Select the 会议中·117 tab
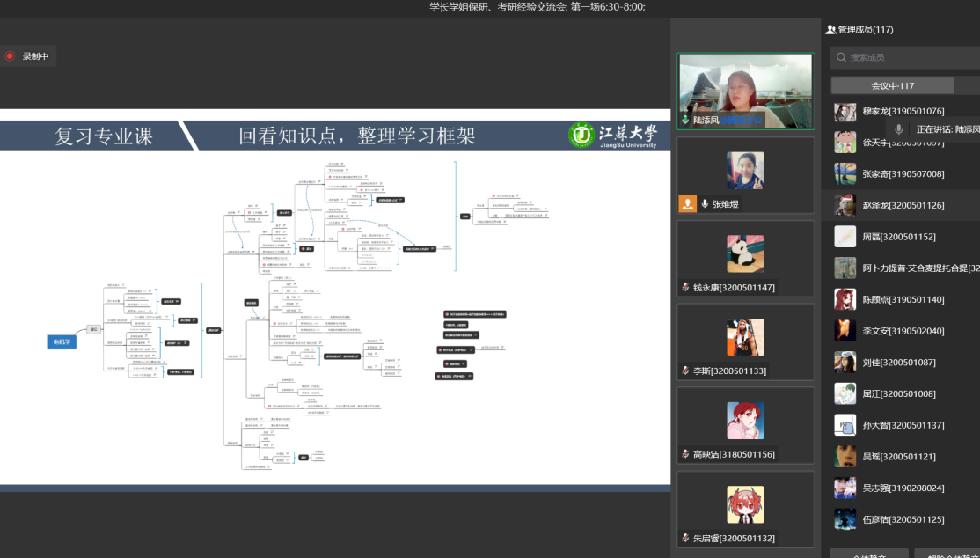This screenshot has width=980, height=558. point(892,85)
